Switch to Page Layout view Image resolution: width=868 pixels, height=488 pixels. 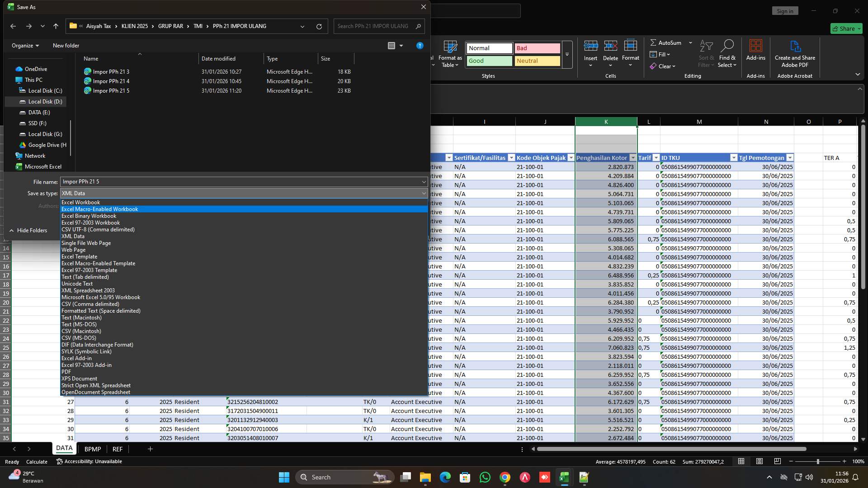[x=759, y=461]
